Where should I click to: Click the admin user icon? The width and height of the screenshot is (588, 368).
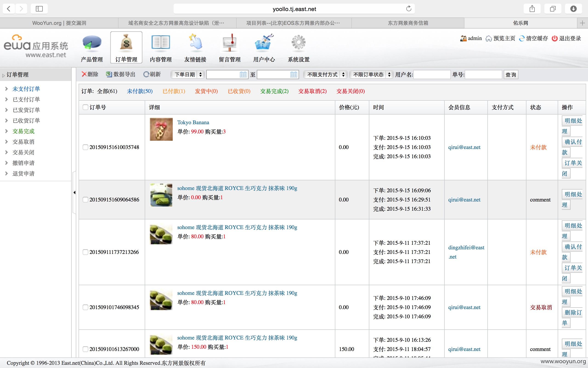[463, 38]
